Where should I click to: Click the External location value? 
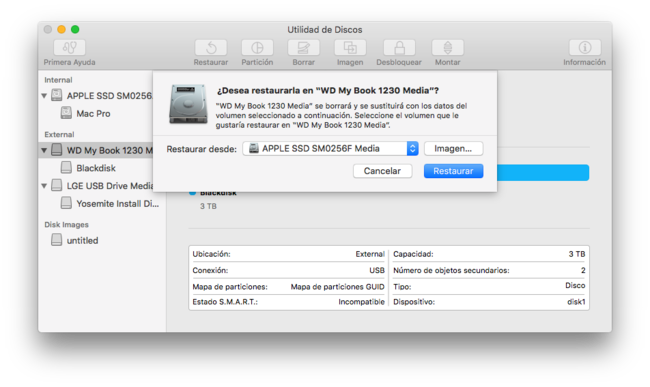pyautogui.click(x=370, y=254)
